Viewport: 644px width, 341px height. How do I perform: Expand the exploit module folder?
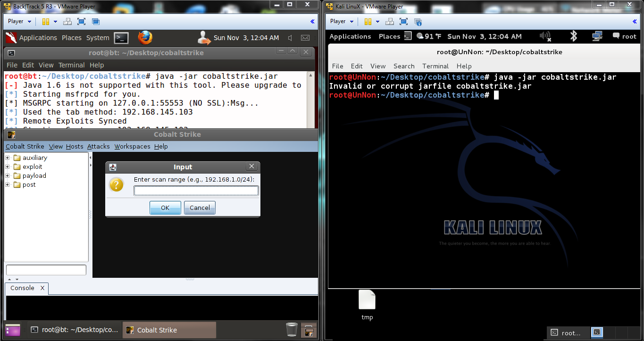coord(8,166)
